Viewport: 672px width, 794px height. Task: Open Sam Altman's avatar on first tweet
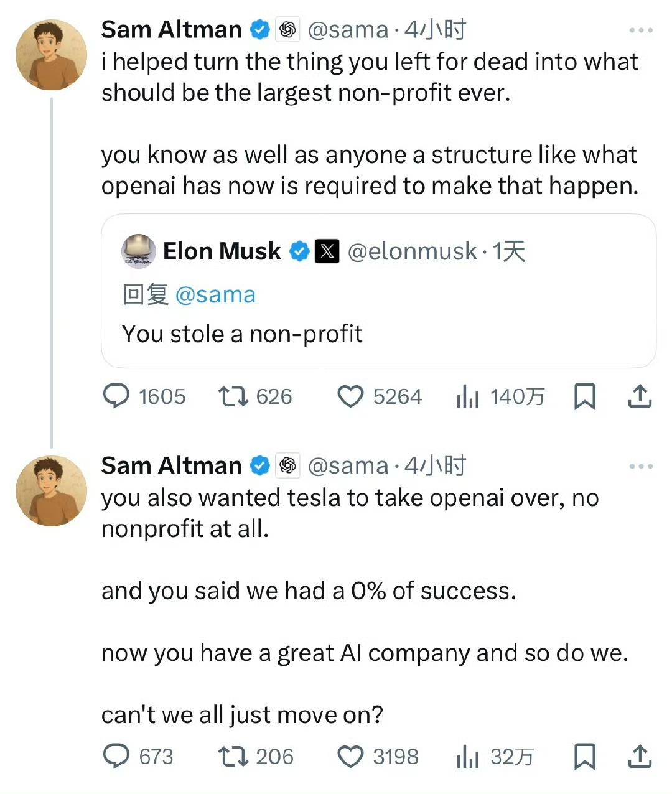(51, 55)
